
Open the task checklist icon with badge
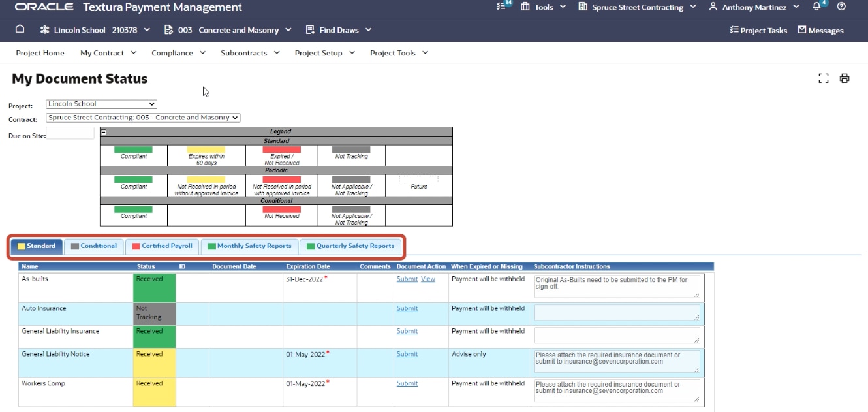tap(502, 7)
